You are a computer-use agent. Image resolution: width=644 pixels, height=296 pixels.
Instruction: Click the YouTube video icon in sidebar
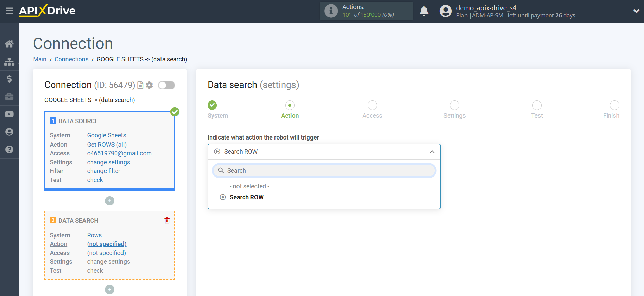coord(9,114)
